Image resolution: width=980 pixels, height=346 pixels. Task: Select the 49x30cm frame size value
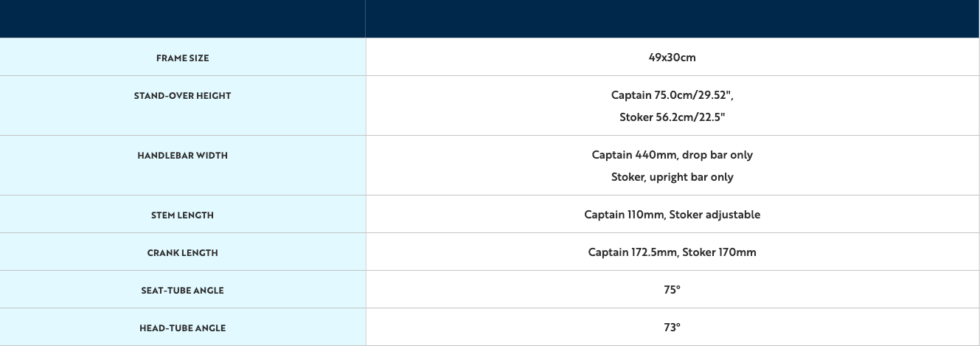point(672,57)
